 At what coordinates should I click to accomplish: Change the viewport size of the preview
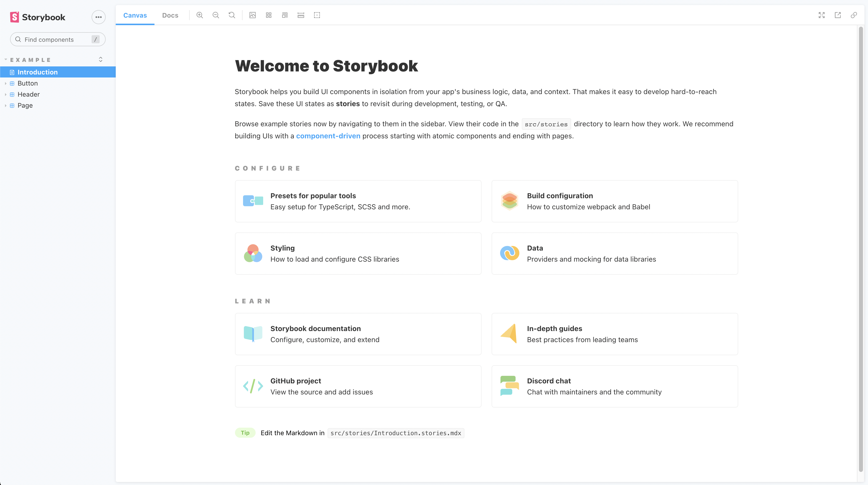[285, 15]
